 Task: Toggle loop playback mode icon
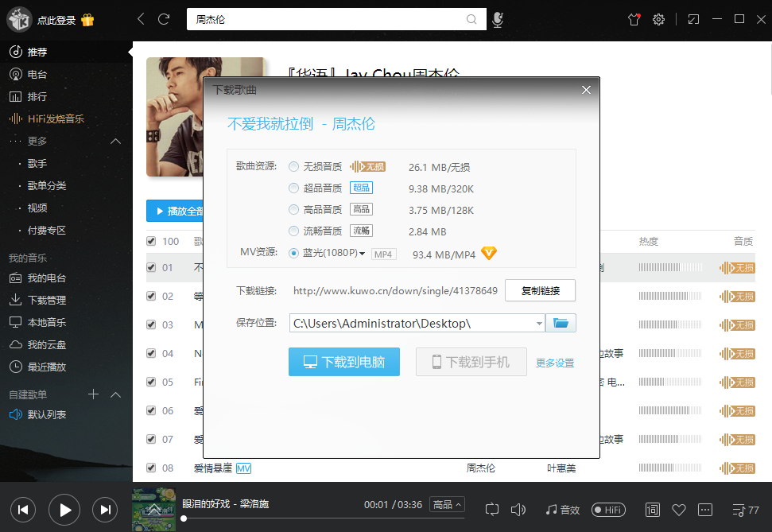click(x=492, y=510)
